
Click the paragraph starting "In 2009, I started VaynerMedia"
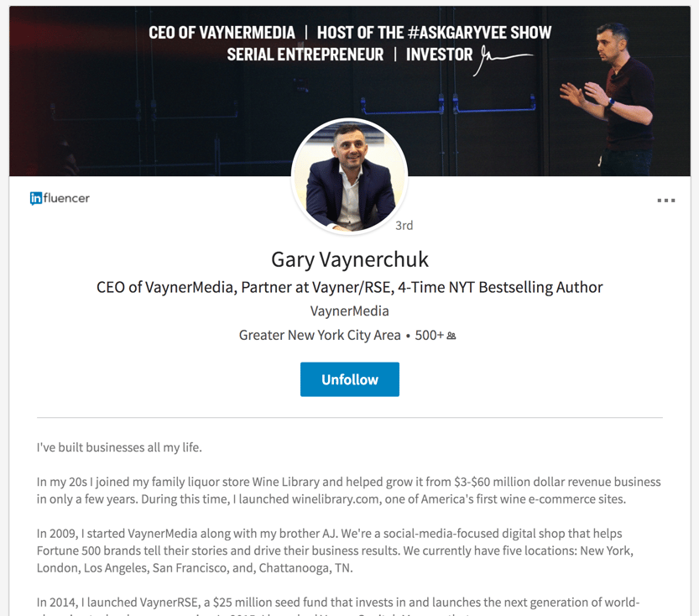point(335,551)
